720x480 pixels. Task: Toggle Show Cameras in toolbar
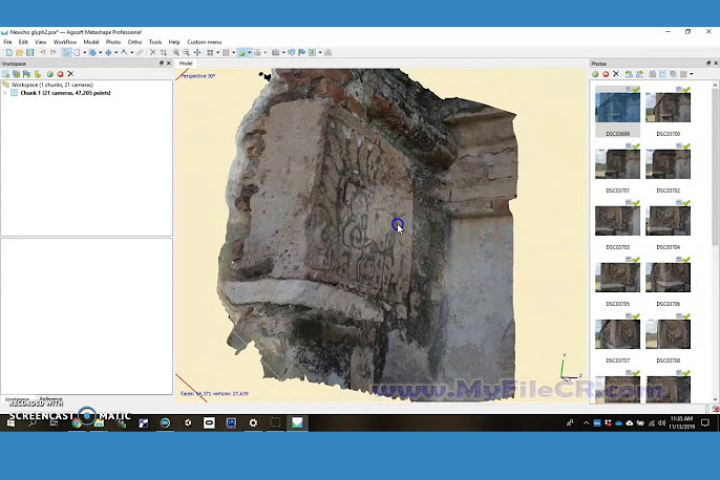[x=276, y=53]
